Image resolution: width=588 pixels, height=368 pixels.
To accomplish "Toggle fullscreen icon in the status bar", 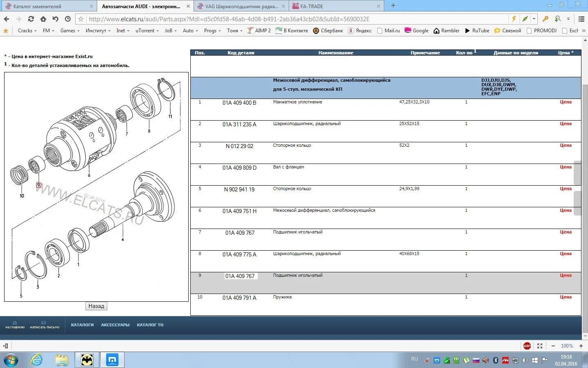I will click(x=540, y=346).
